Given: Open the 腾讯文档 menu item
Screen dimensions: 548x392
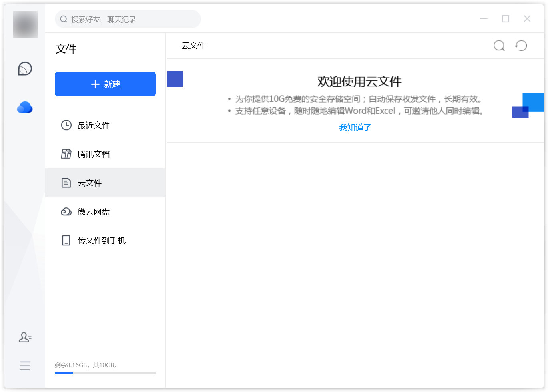Looking at the screenshot, I should (94, 154).
